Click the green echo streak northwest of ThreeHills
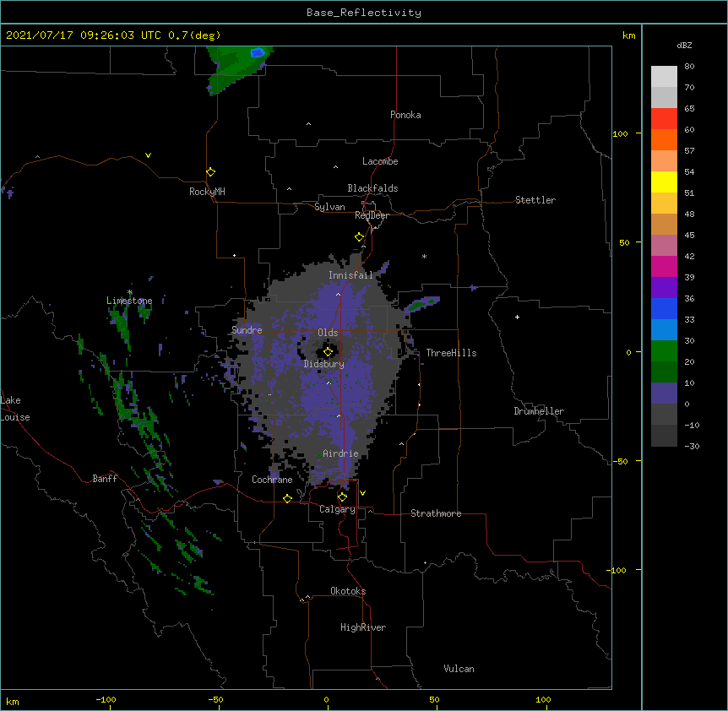Viewport: 728px width, 711px height. [x=423, y=303]
